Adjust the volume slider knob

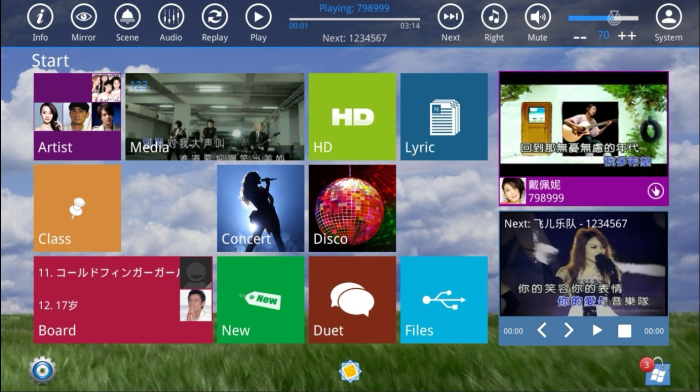click(614, 18)
